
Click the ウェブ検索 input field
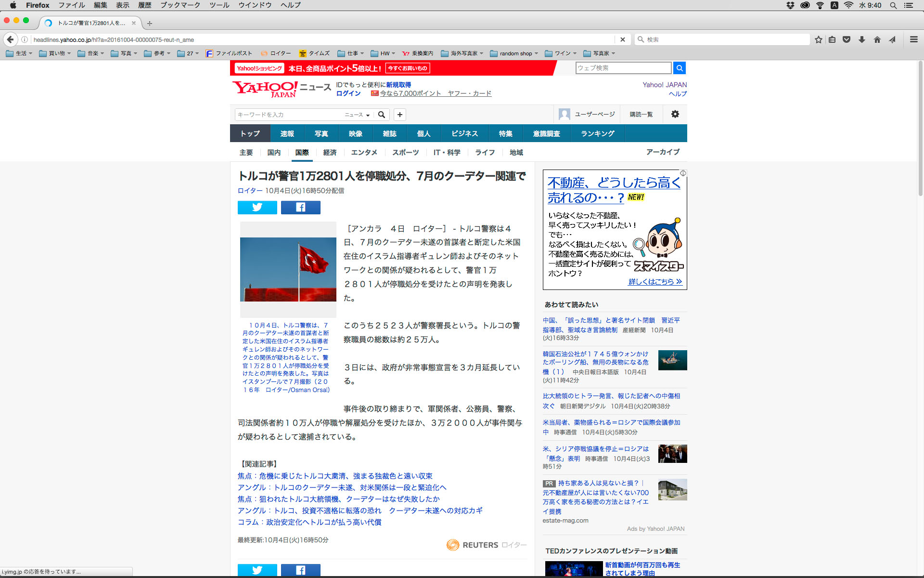click(x=623, y=68)
